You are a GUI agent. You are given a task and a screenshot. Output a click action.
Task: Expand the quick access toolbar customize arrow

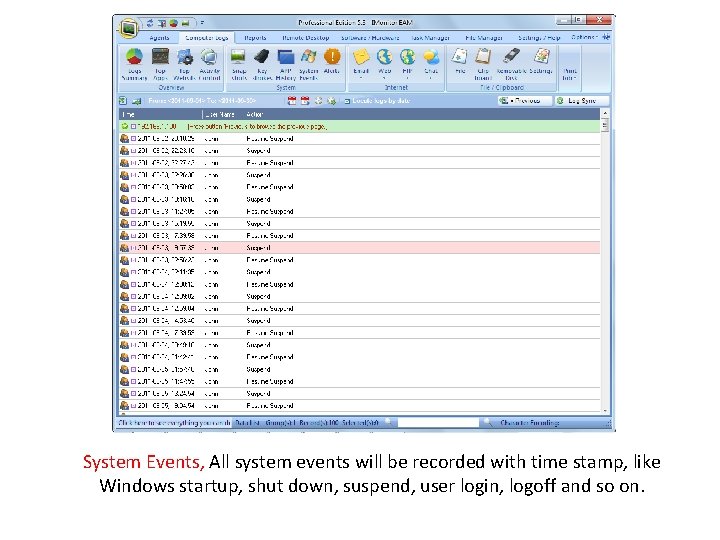[202, 22]
